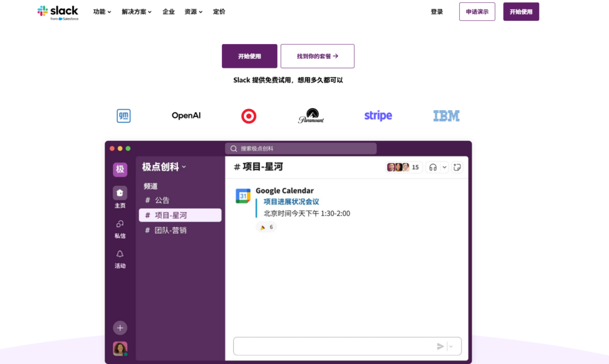
Task: Click the send message arrow icon
Action: (440, 346)
